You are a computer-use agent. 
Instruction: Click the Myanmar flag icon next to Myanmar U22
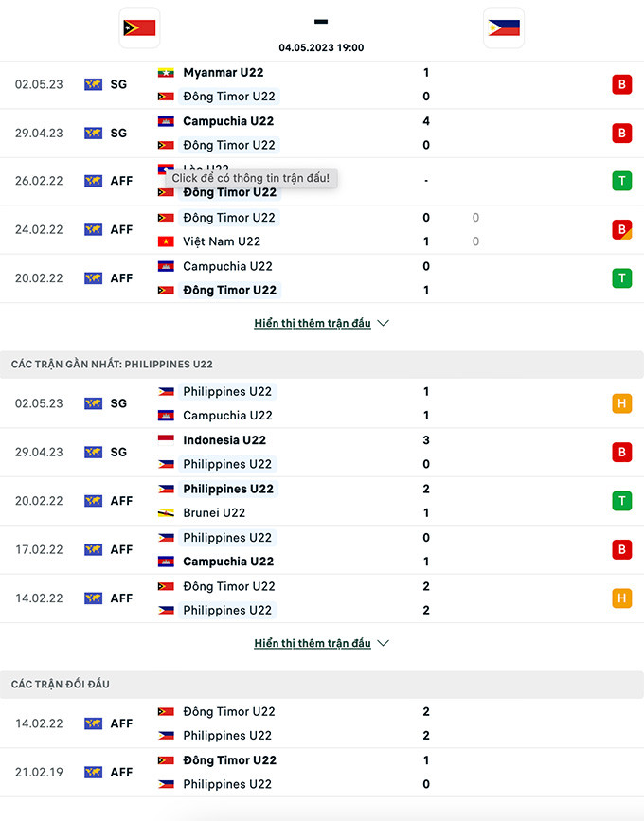tap(166, 73)
